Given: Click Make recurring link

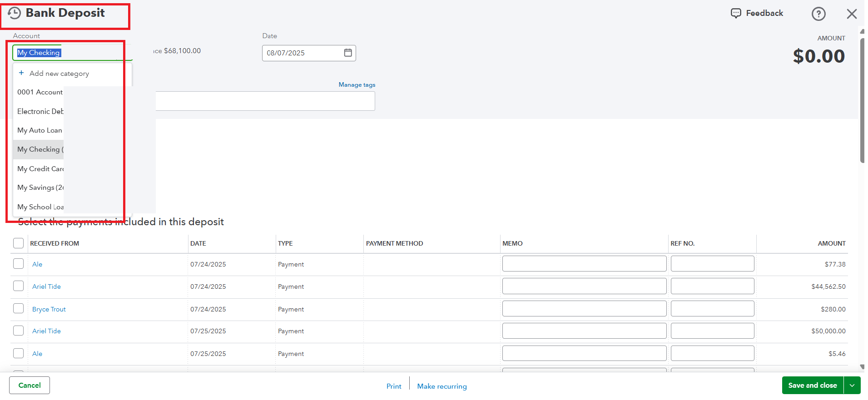Looking at the screenshot, I should (x=441, y=386).
